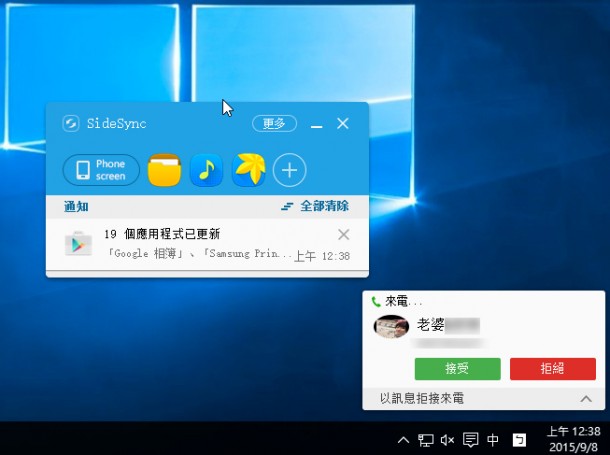
Task: Open the Phone screen button in SideSync
Action: tap(101, 170)
